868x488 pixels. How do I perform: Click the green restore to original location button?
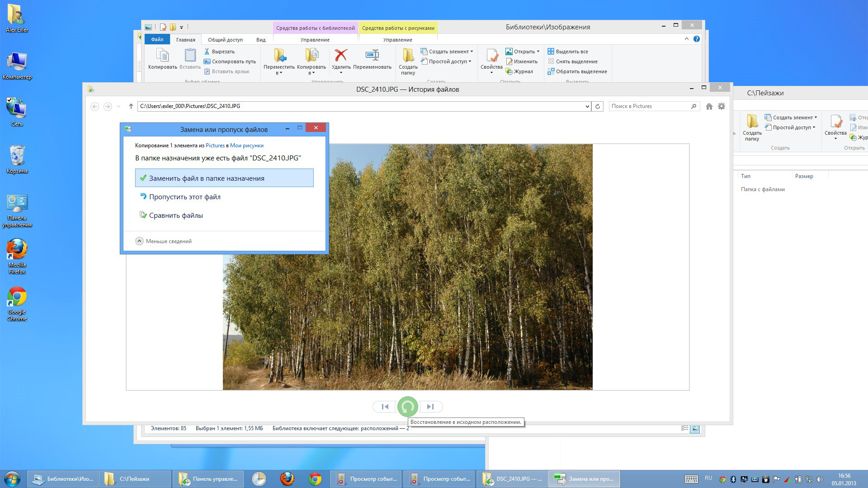[x=407, y=407]
